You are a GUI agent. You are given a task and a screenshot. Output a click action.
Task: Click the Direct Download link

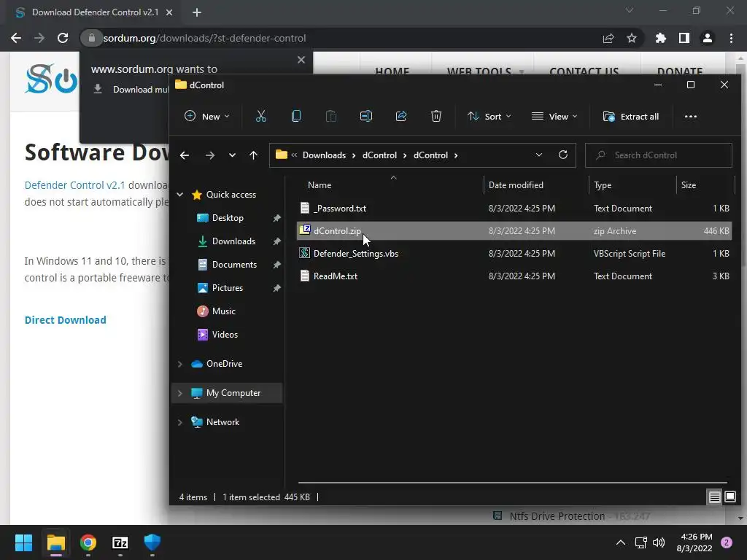pyautogui.click(x=65, y=320)
